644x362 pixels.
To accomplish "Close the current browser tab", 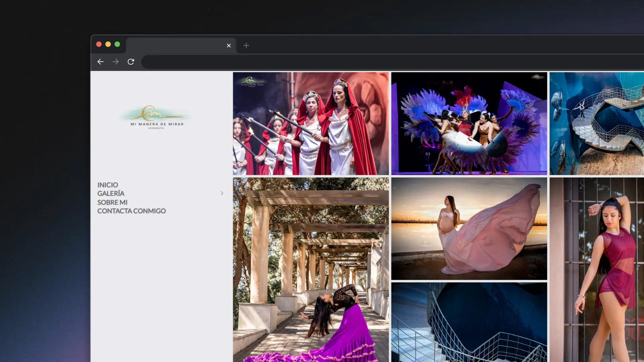I will click(229, 46).
